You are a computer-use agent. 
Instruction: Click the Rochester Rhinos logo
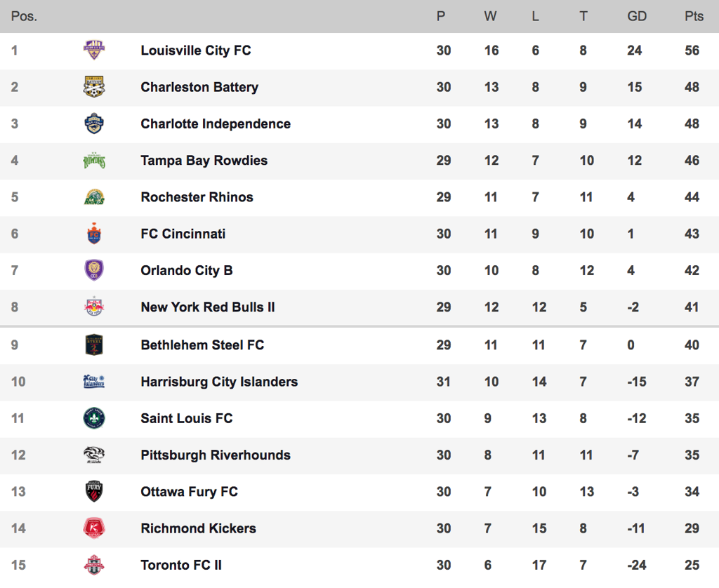tap(94, 197)
